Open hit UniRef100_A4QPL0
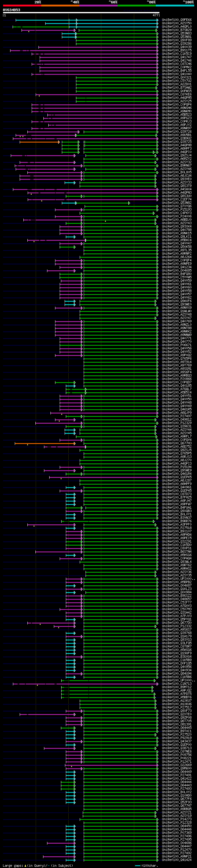Viewport: 197px width, 868px height. coord(177,26)
